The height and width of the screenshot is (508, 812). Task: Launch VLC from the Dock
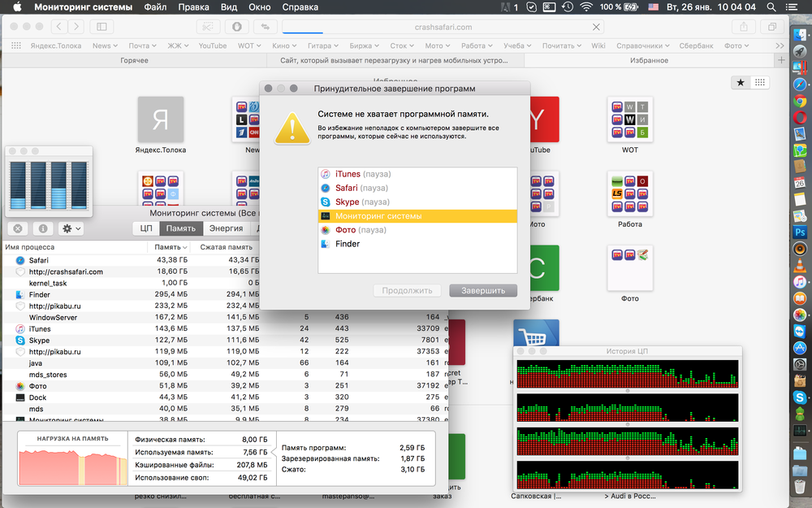click(800, 266)
